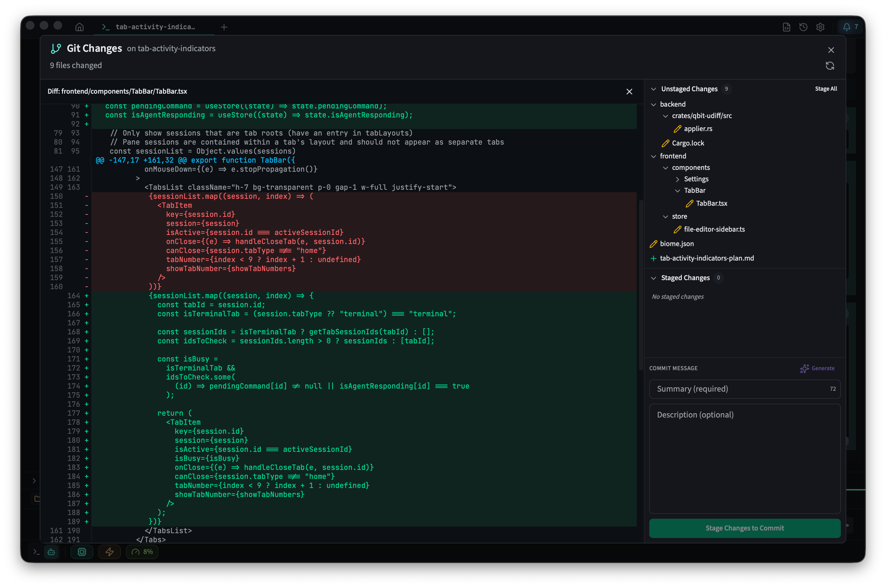This screenshot has height=588, width=886.
Task: Open session history clock icon
Action: pos(803,27)
